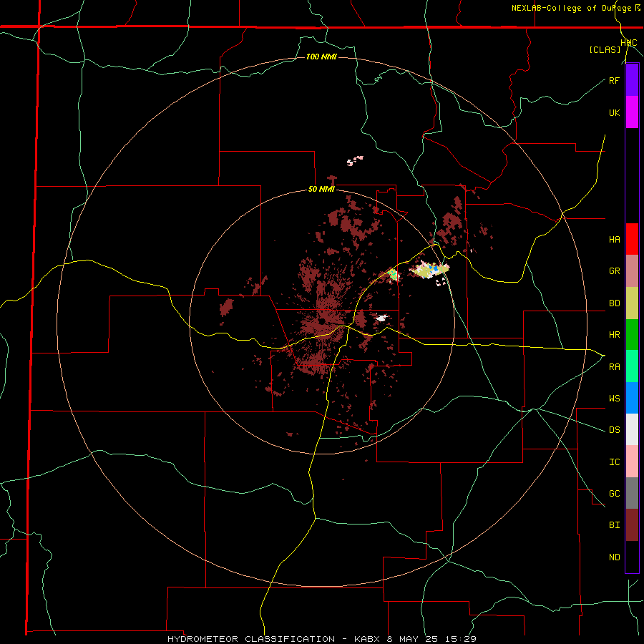Click the RF purple legend swatch
The width and height of the screenshot is (644, 644).
632,80
